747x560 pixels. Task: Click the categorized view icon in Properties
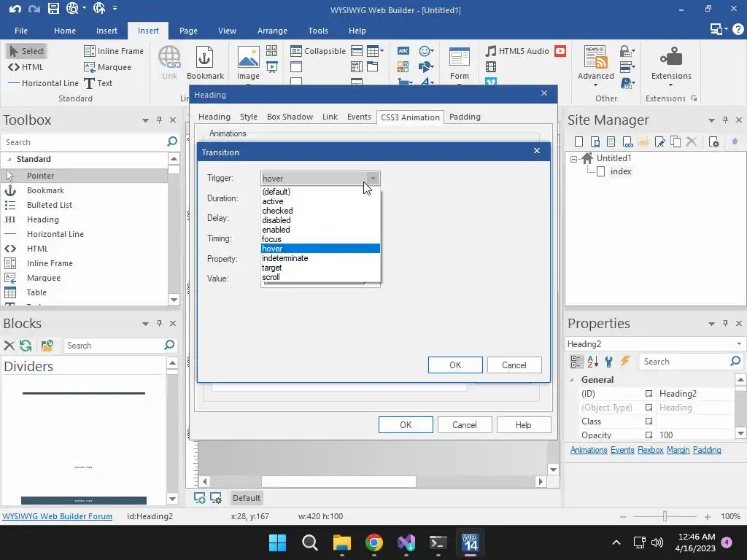576,362
